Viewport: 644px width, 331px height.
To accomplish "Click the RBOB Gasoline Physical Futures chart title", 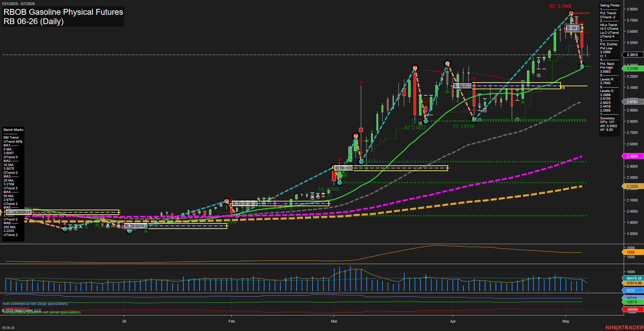I will (63, 12).
